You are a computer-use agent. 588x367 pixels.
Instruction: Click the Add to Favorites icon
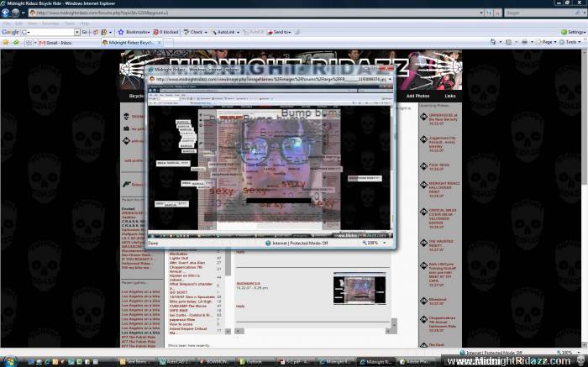coord(16,43)
